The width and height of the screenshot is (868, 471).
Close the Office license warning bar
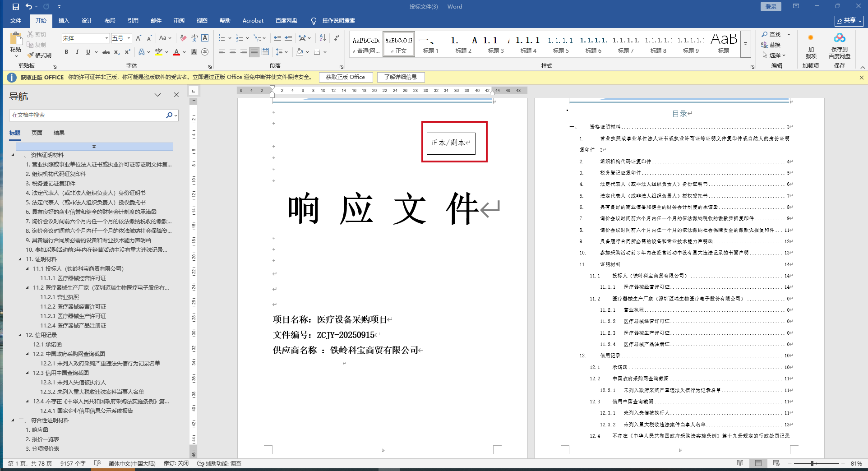[x=862, y=78]
